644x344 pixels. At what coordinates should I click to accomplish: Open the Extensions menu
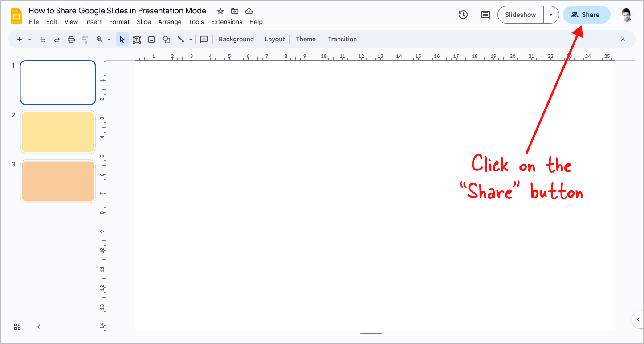click(x=227, y=21)
